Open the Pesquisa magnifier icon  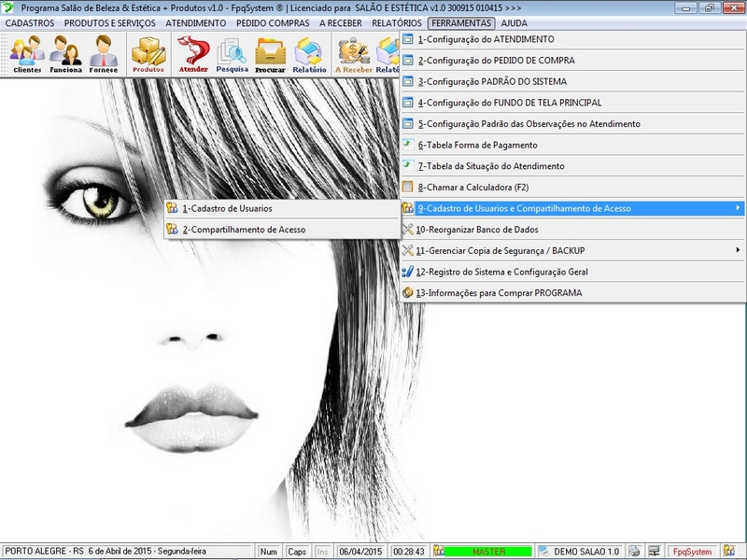[232, 54]
